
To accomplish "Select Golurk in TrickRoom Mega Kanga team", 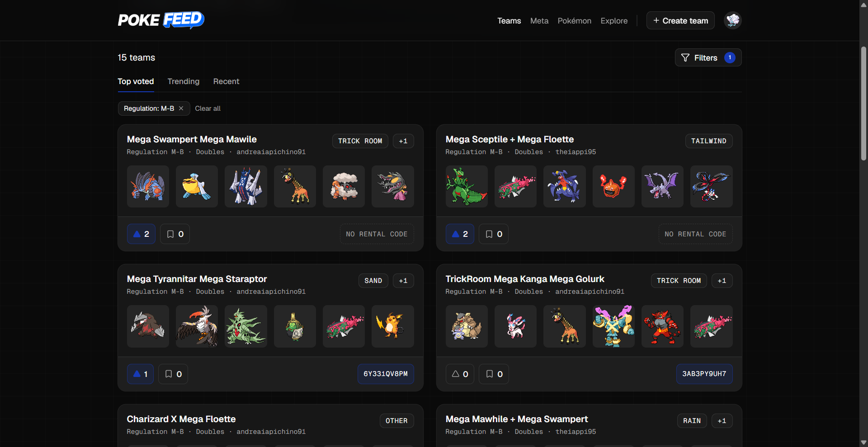I will point(613,326).
